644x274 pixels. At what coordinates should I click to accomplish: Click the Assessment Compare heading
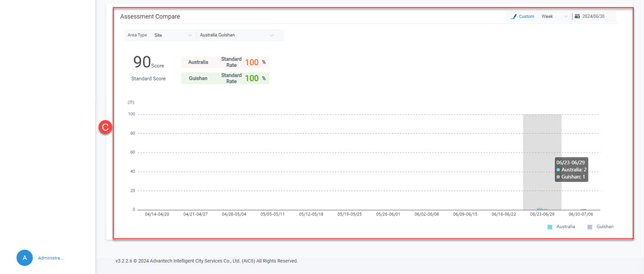pyautogui.click(x=150, y=17)
